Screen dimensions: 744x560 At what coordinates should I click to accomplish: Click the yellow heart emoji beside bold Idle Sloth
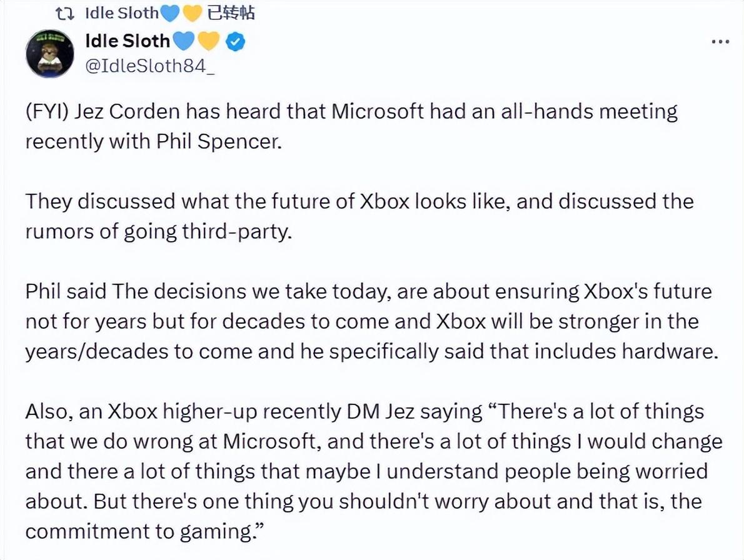(x=208, y=41)
